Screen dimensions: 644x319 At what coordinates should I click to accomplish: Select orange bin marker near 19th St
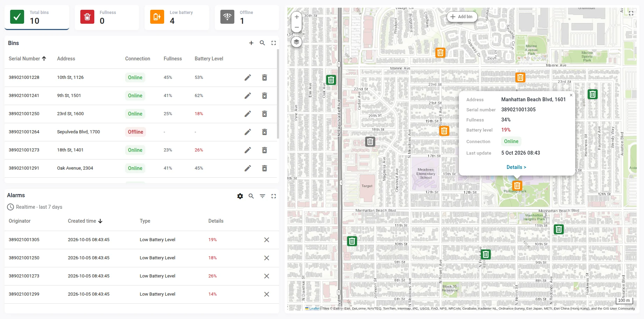point(444,131)
